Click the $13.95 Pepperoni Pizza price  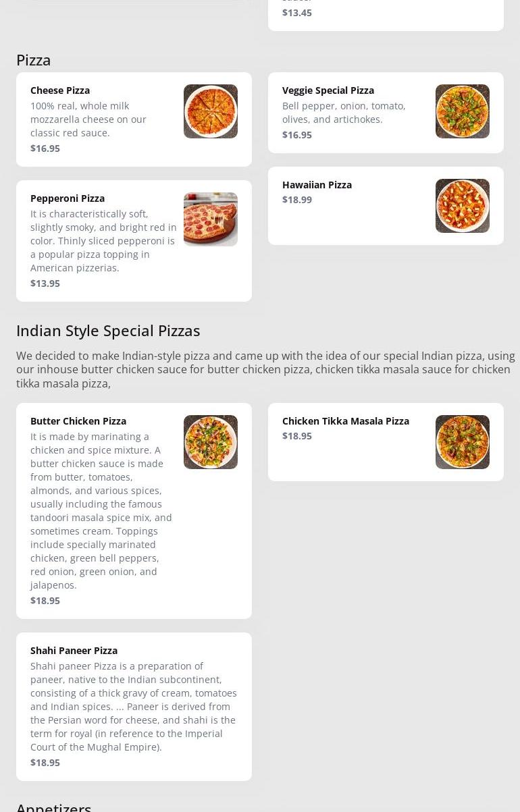[x=45, y=283]
